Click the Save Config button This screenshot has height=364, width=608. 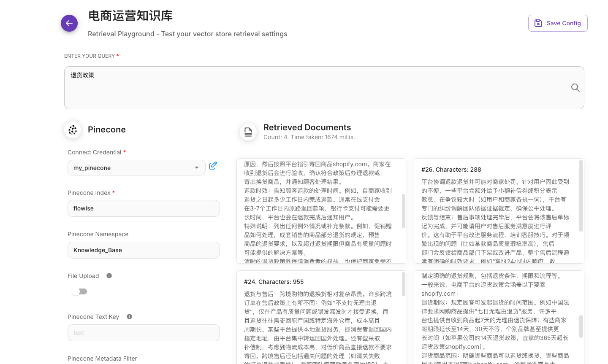[x=557, y=23]
